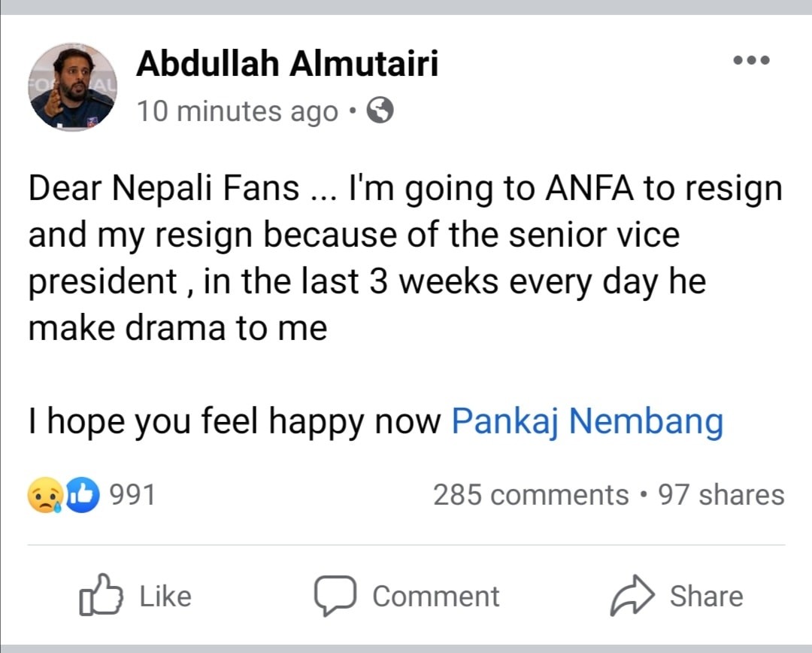View the 991 reactions count
Screen dimensions: 812x653
[x=132, y=494]
